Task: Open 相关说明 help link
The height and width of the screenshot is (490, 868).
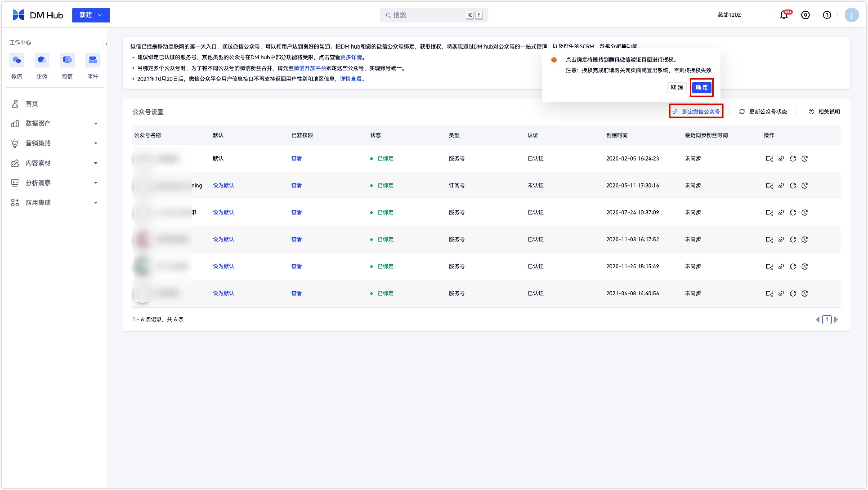Action: coord(824,111)
